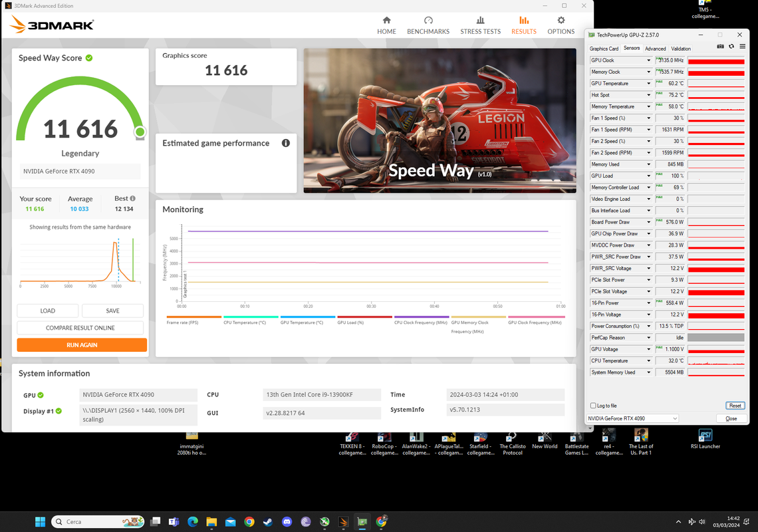Screen dimensions: 758x532
Task: Click the Speed Way benchmark thumbnail image
Action: coord(440,120)
